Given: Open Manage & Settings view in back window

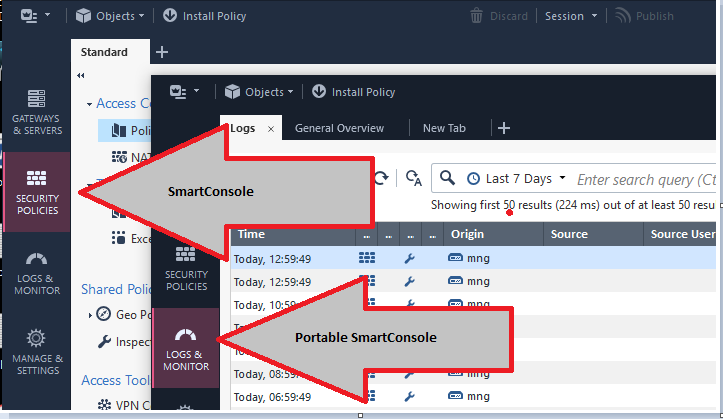Looking at the screenshot, I should (37, 352).
